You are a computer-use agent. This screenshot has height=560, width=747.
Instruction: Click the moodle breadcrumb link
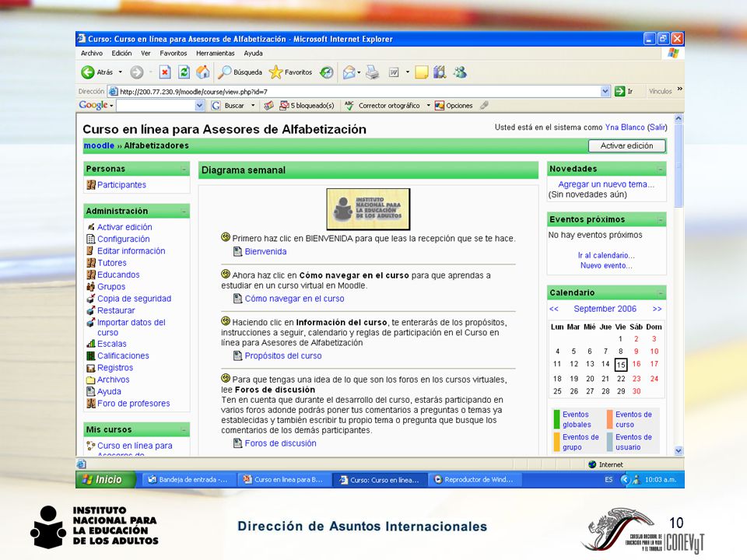[x=99, y=145]
